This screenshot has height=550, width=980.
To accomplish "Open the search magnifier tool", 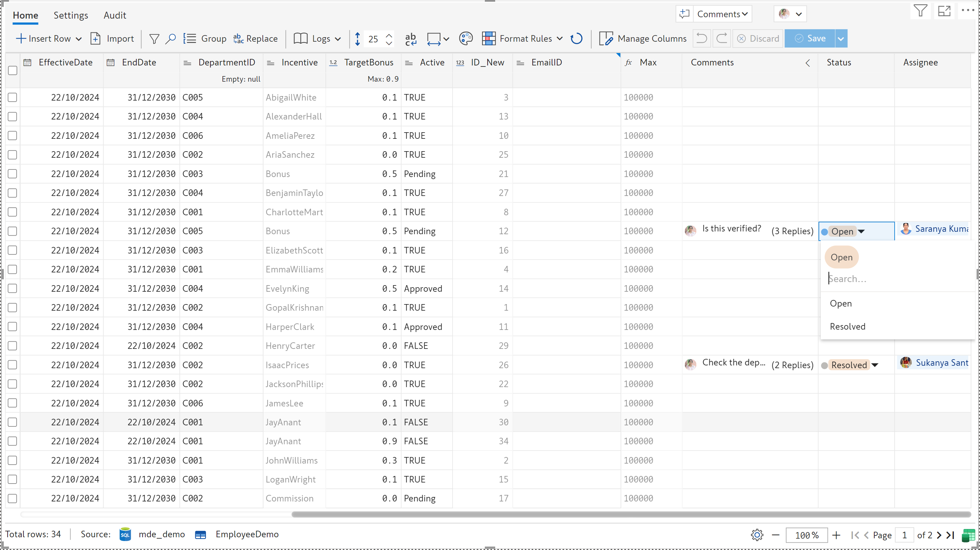I will pos(170,39).
